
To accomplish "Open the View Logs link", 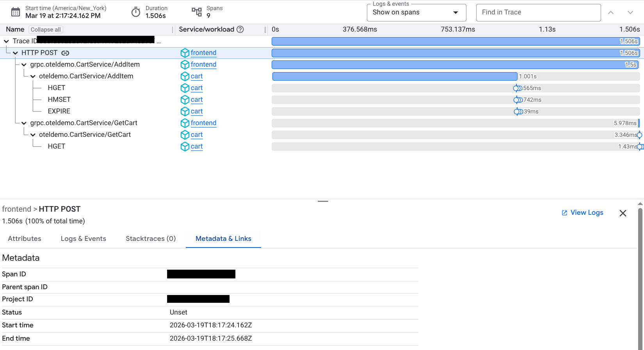I will pyautogui.click(x=582, y=212).
